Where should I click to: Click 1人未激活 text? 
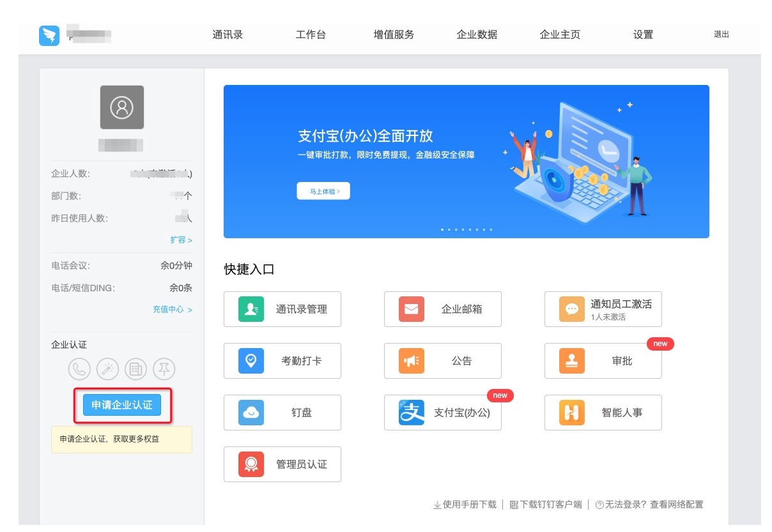point(608,317)
